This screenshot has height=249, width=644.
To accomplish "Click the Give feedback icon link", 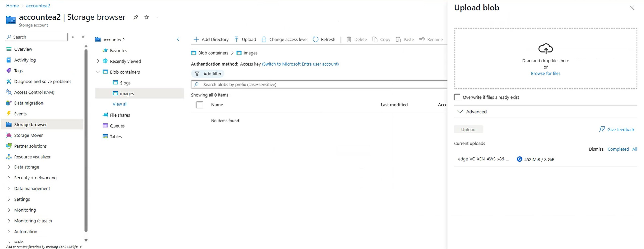I will click(617, 129).
